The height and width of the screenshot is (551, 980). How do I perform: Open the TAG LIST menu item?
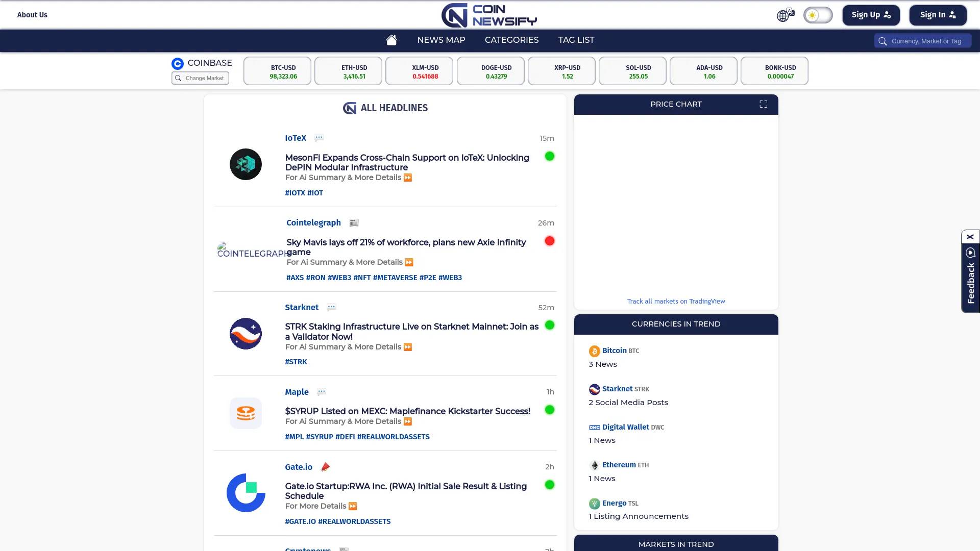(576, 40)
